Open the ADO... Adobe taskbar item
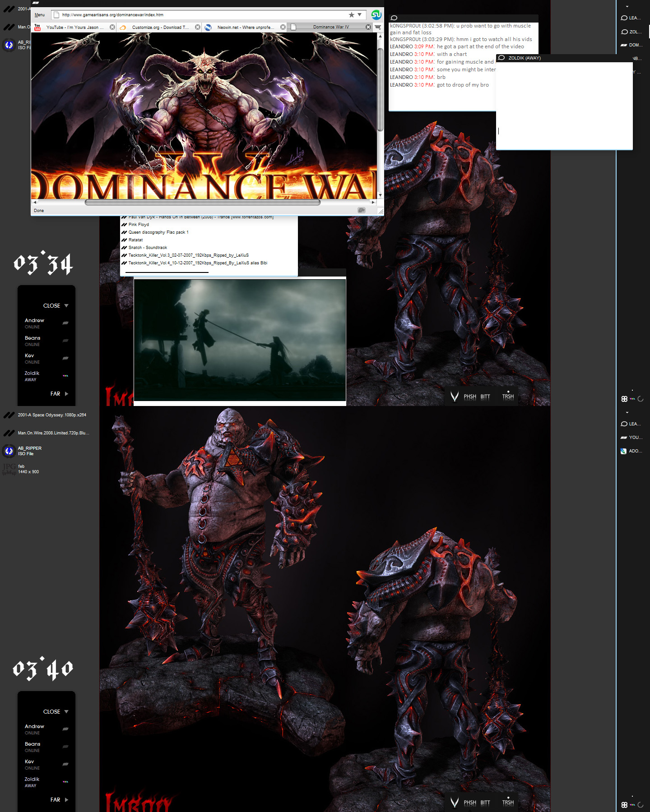This screenshot has height=812, width=650. [x=631, y=451]
